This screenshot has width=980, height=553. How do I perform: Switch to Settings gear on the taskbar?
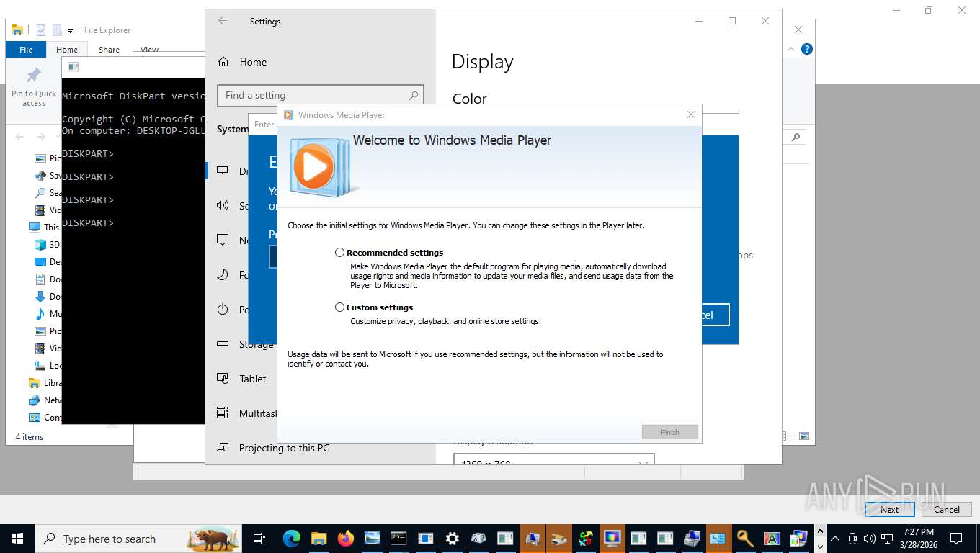tap(452, 539)
